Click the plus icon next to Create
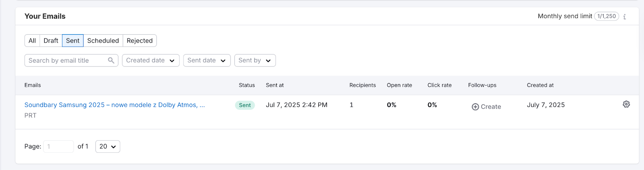Screen dimensions: 644x170 tap(475, 107)
